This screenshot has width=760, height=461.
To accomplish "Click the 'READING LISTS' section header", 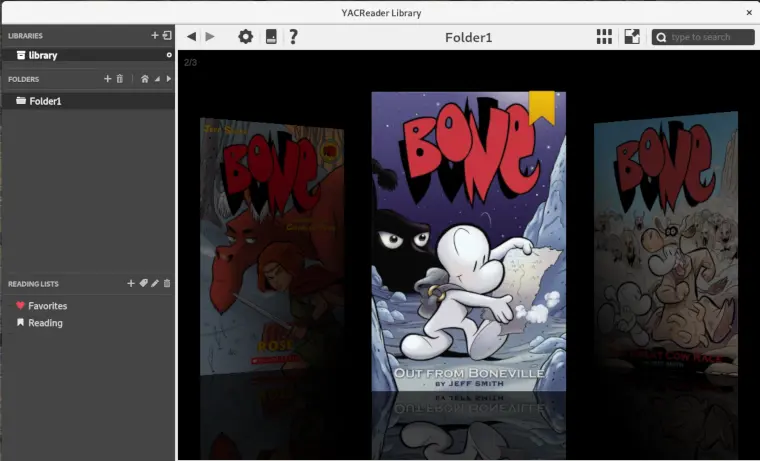I will coord(33,284).
